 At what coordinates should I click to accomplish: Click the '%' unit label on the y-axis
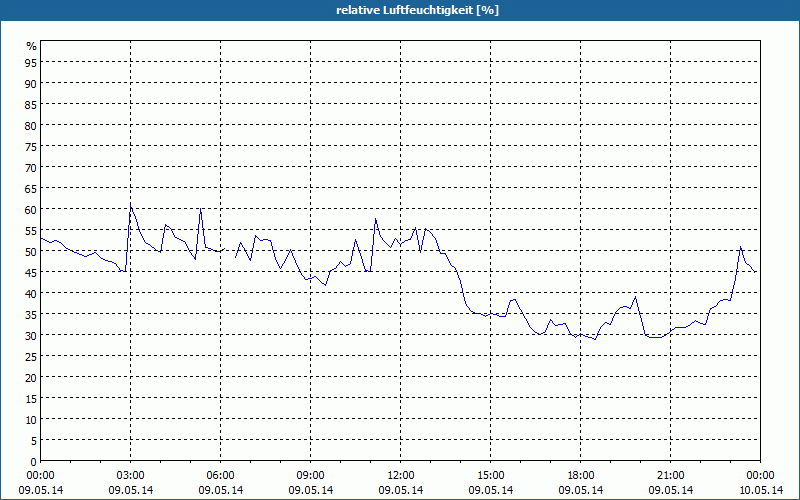point(32,46)
